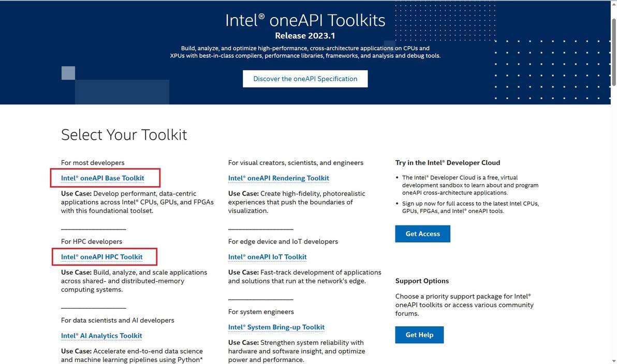
Task: Click the Try in the Intel Developer Cloud heading
Action: (447, 163)
